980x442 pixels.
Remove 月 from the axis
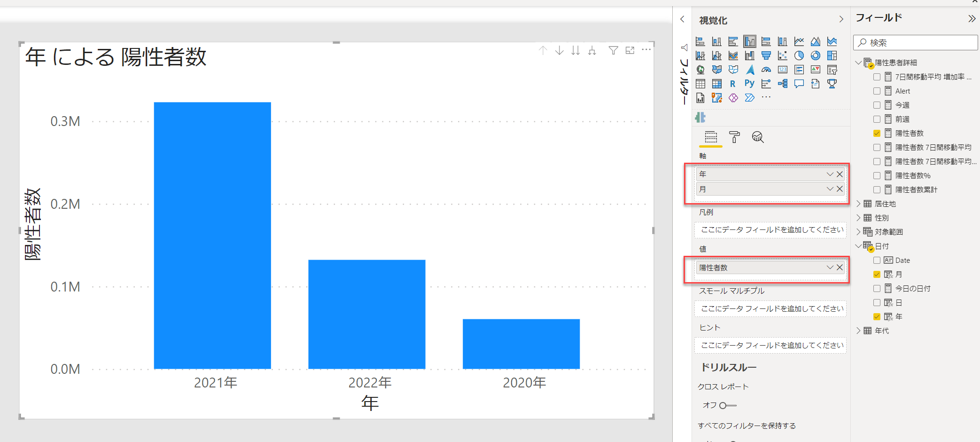840,189
